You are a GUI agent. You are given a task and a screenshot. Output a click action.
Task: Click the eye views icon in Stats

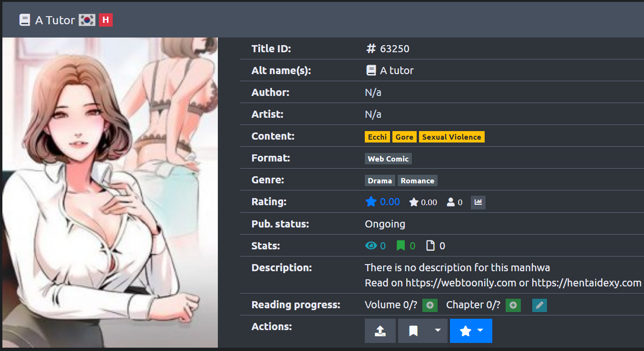point(371,246)
